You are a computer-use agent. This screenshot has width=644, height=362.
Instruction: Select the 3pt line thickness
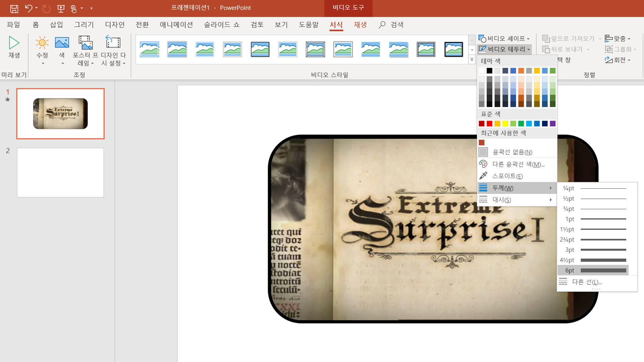coord(593,250)
